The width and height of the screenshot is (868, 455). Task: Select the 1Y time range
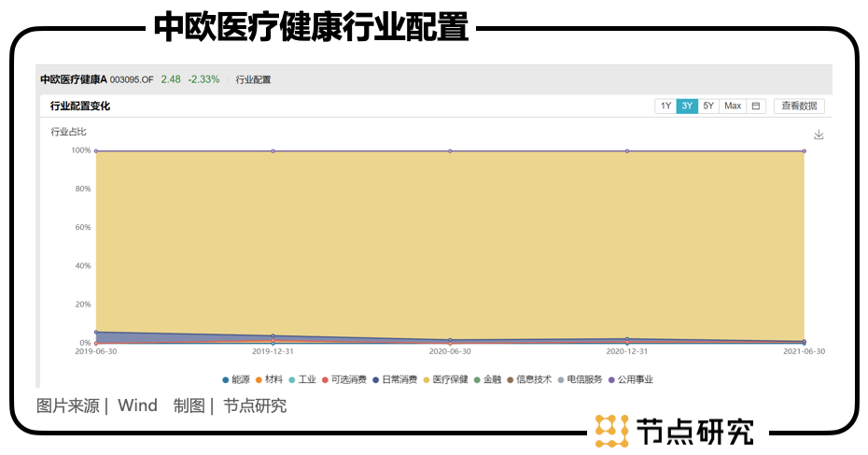click(665, 107)
